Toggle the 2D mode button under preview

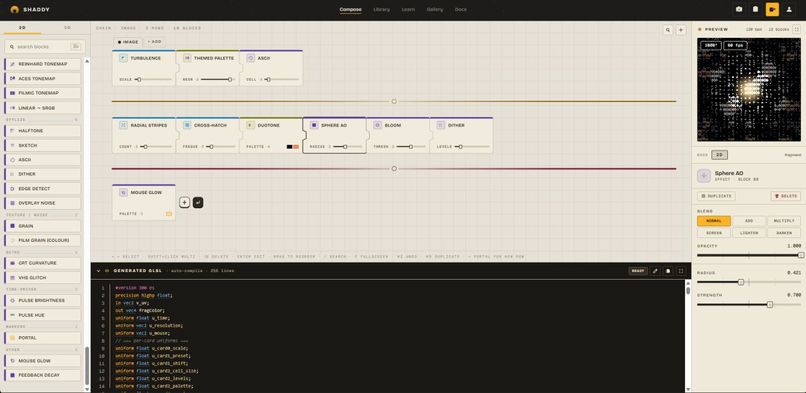(x=719, y=155)
